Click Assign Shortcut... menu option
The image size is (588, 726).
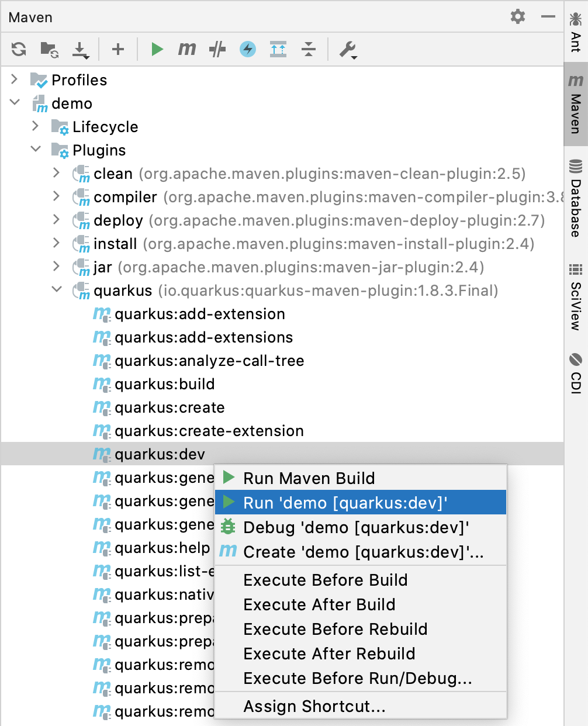click(314, 706)
